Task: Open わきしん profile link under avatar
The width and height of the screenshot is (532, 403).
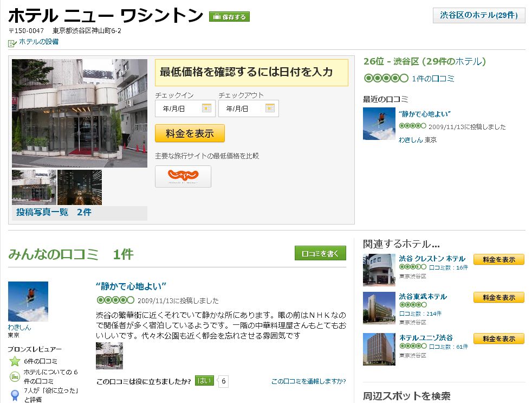Action: click(x=20, y=328)
